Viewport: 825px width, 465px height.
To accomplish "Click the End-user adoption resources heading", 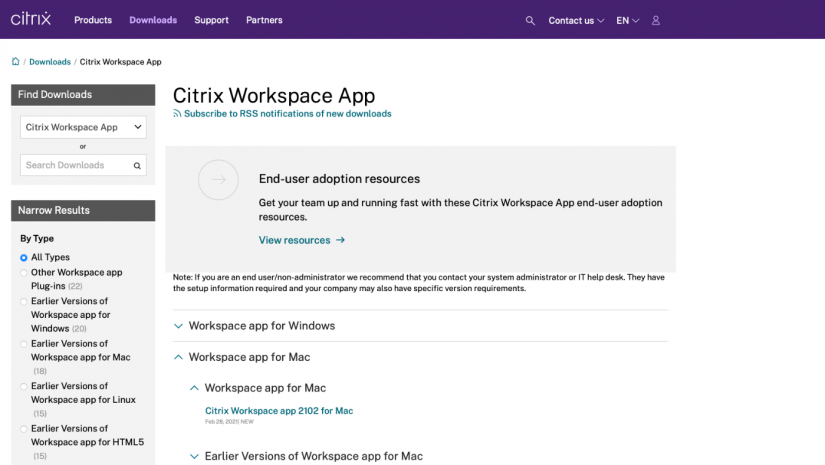I will (339, 179).
